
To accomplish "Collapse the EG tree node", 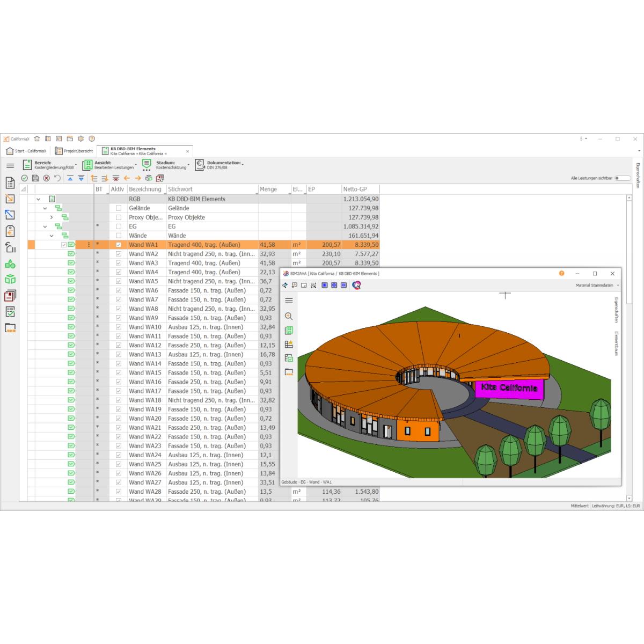I will pyautogui.click(x=45, y=226).
